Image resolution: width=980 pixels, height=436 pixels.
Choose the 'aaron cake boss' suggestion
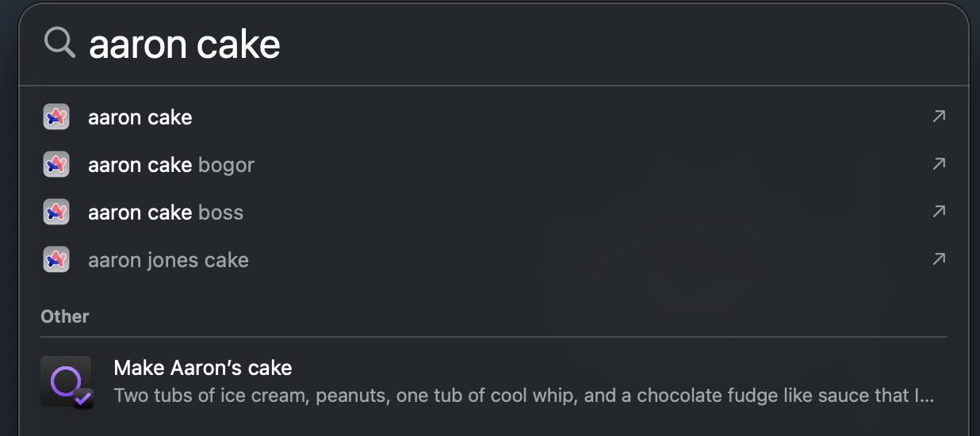[493, 212]
